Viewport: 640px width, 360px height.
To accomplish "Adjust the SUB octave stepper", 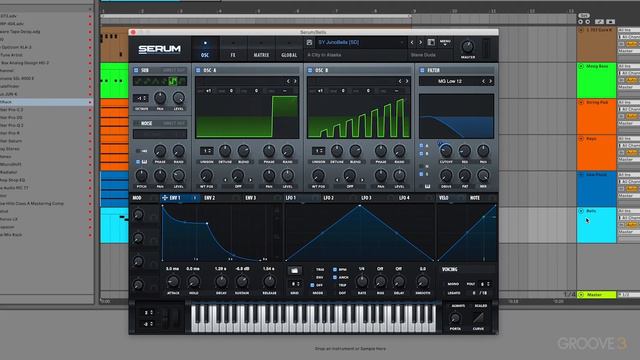I will tap(141, 98).
